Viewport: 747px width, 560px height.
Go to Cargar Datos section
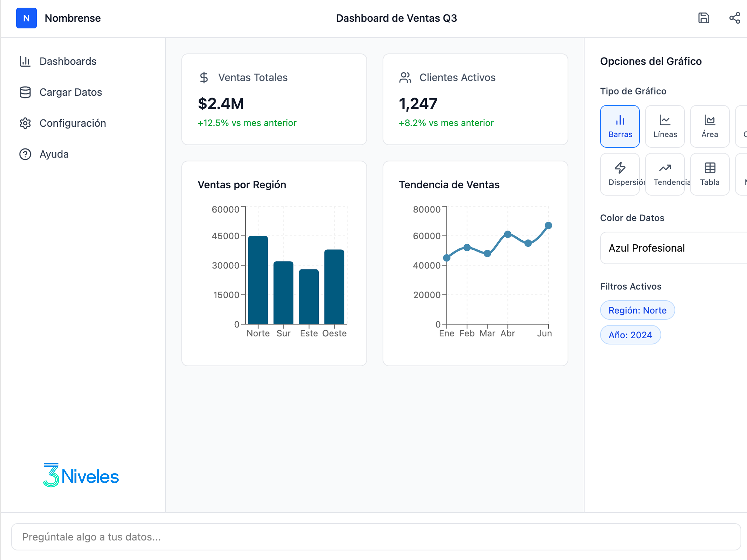70,92
